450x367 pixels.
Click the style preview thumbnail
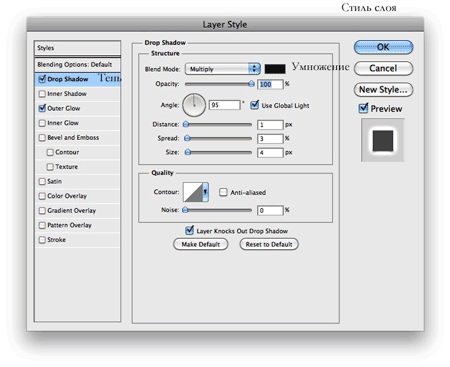(383, 140)
